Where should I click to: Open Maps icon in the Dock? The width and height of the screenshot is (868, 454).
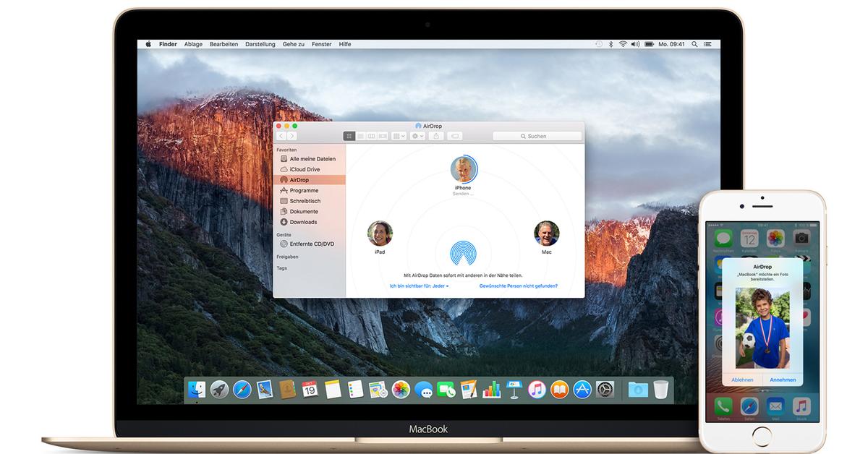click(378, 390)
